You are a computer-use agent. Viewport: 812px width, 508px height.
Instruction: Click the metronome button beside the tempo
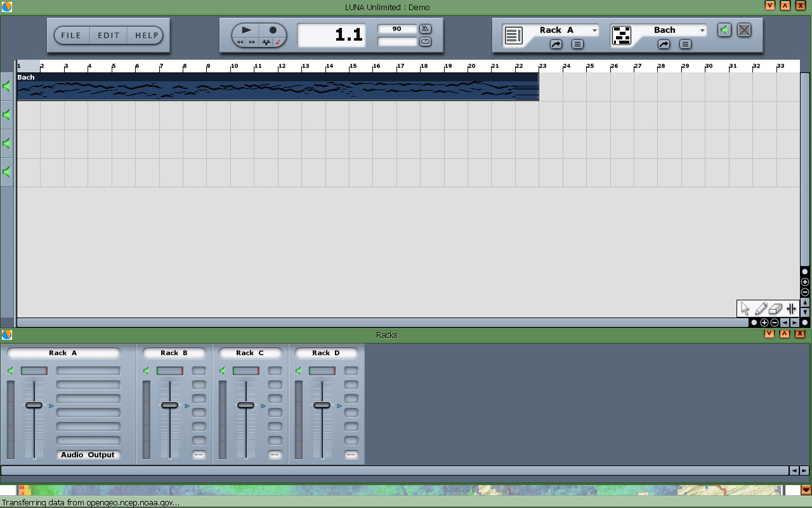click(425, 29)
